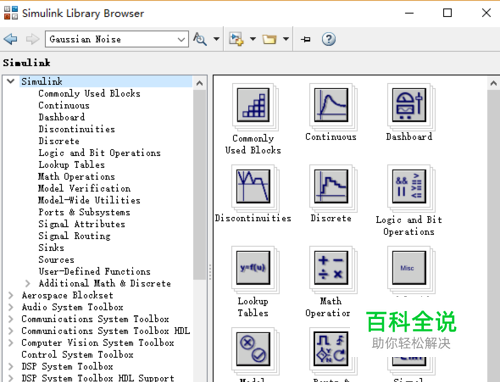Open Logic and Bit Operations icon
This screenshot has height=382, width=500.
[x=409, y=187]
